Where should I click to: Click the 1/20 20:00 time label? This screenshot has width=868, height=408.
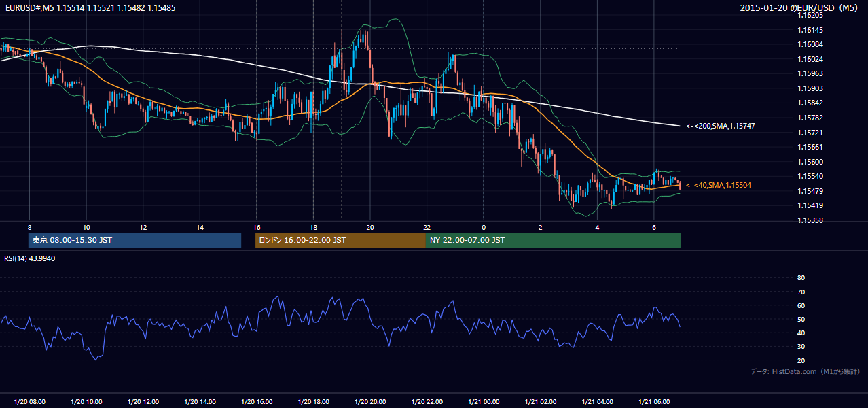point(370,401)
